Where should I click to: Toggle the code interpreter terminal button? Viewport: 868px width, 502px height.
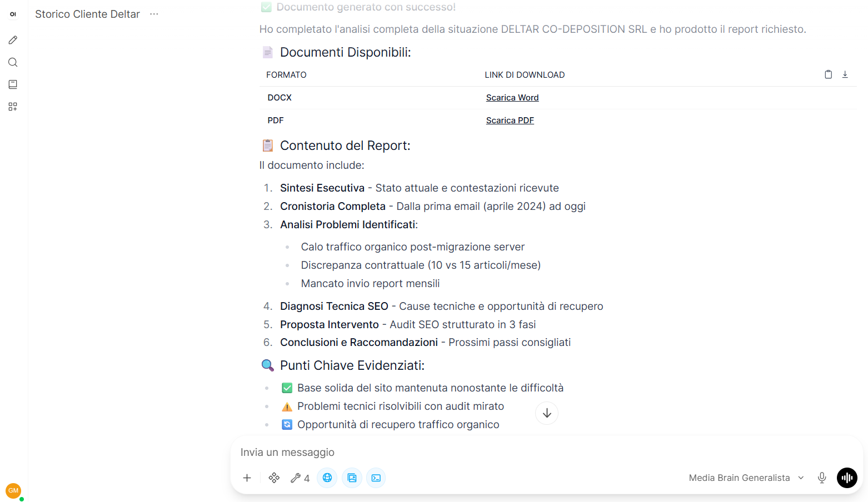coord(376,478)
